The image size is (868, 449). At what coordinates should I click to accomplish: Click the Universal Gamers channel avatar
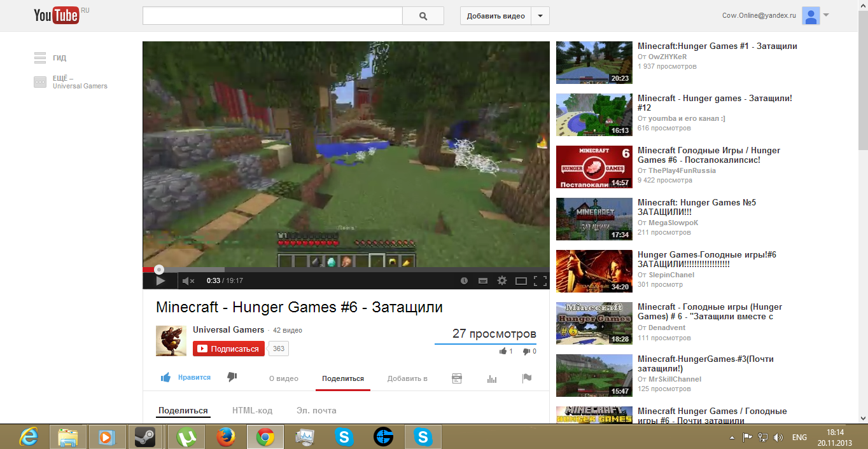(x=171, y=341)
